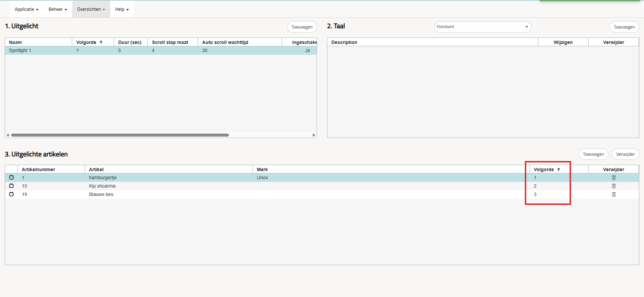Click the right arrow of horizontal scrollbar
This screenshot has height=297, width=644.
point(314,135)
